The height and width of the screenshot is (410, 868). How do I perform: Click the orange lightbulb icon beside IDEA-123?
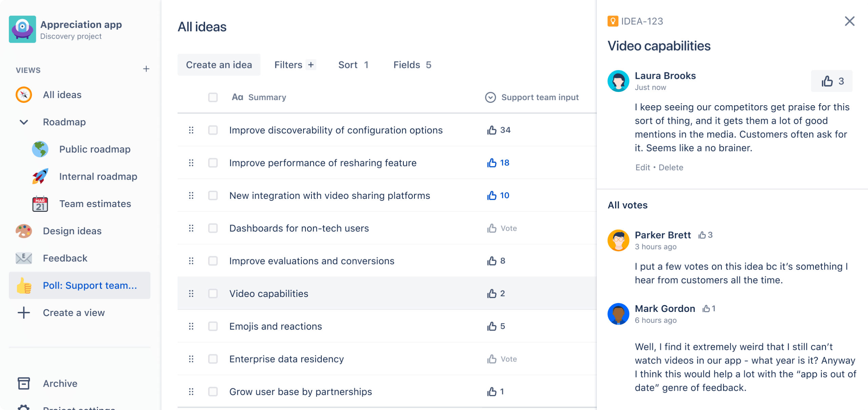click(613, 21)
